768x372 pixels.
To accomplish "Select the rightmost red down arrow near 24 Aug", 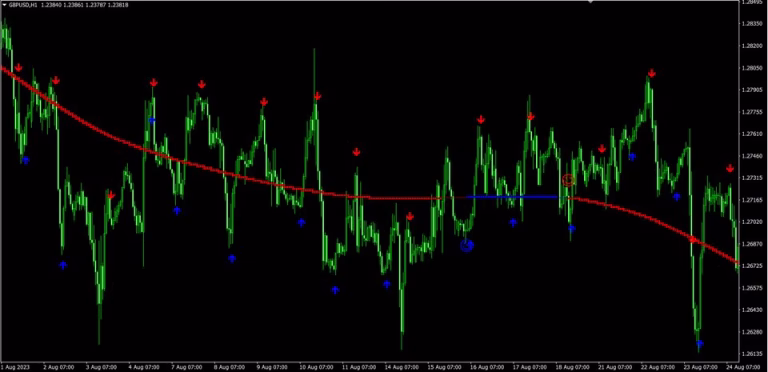I will (x=730, y=168).
